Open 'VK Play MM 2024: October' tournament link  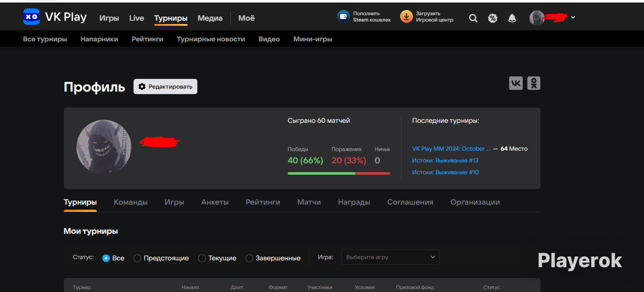point(451,149)
